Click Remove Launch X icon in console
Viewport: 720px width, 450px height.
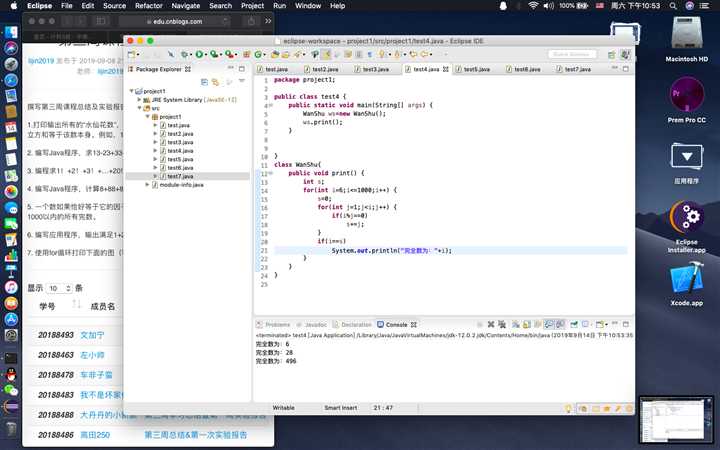[491, 324]
